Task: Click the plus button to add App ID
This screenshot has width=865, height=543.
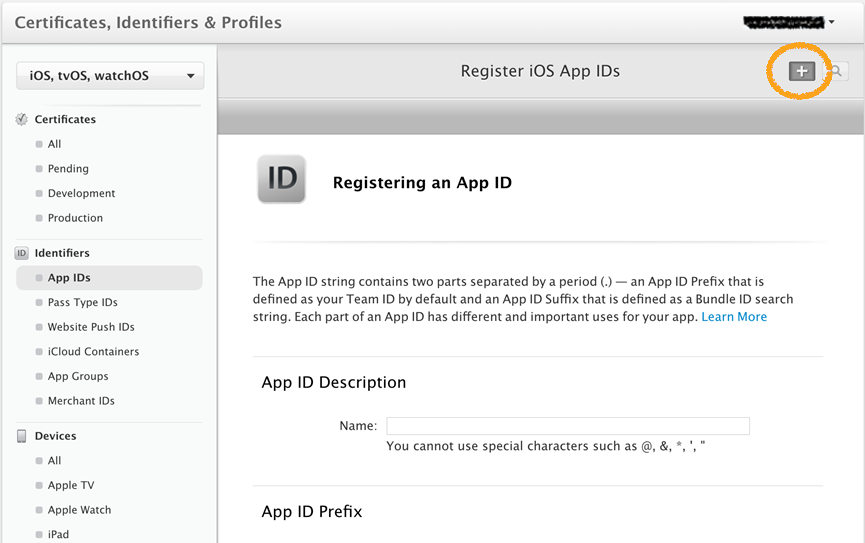Action: [802, 71]
